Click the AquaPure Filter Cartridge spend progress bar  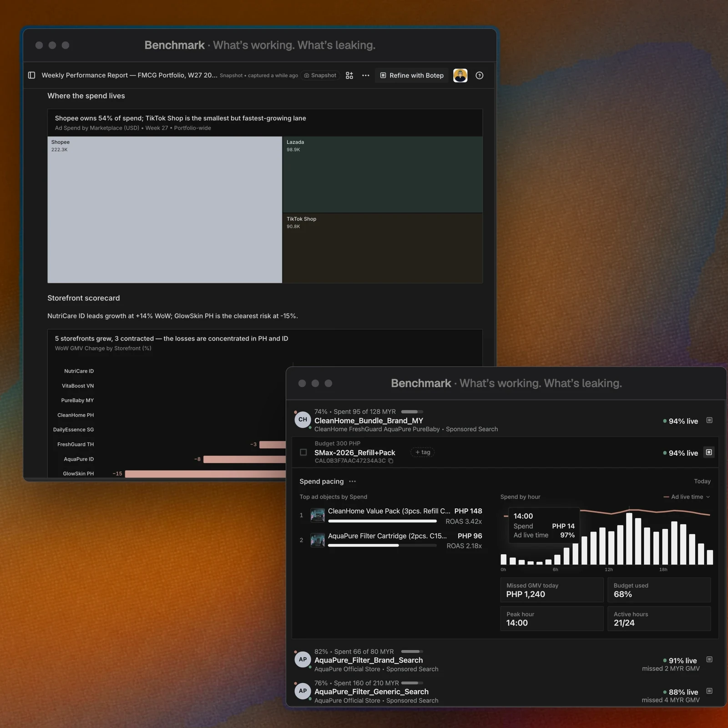coord(382,546)
